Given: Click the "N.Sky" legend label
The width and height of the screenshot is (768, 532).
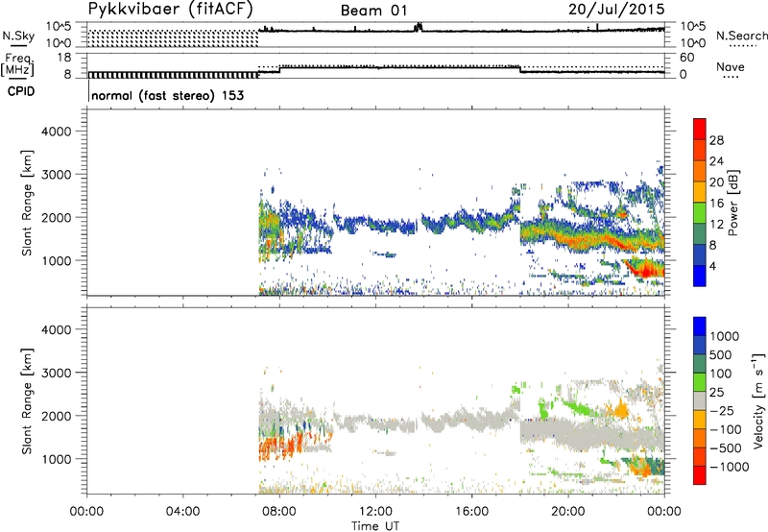Looking at the screenshot, I should (18, 36).
